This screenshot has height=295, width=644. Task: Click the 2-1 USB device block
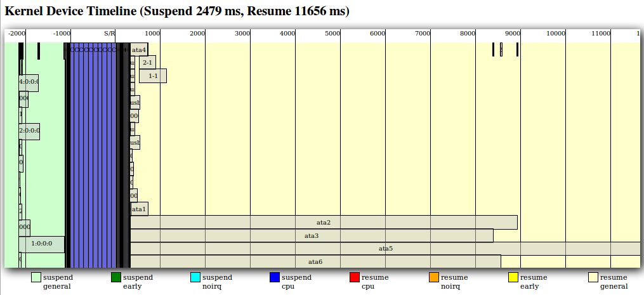(x=147, y=62)
